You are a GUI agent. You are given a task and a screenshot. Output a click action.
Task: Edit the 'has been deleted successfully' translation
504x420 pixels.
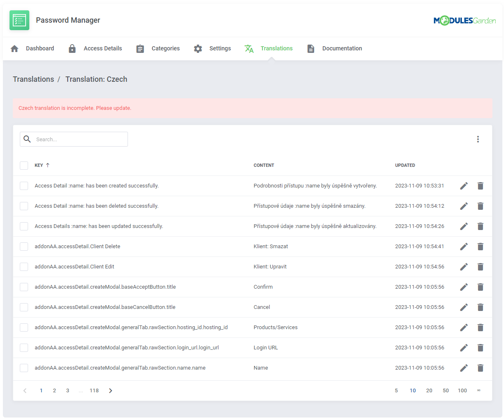[x=464, y=206]
